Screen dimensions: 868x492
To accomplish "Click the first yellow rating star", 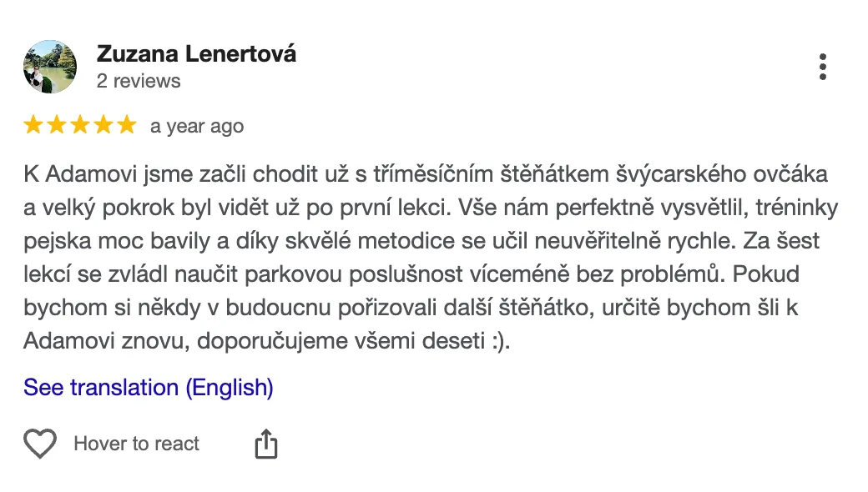I will pyautogui.click(x=33, y=126).
